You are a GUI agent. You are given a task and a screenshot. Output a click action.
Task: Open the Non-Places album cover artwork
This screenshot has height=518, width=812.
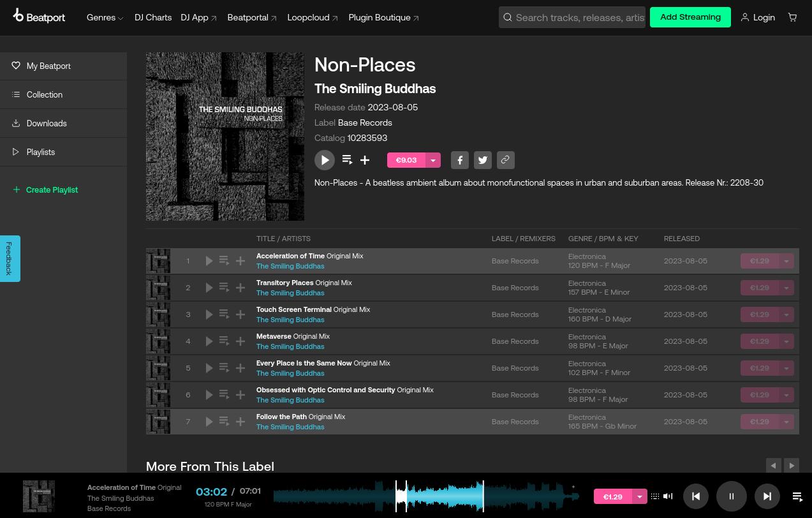[x=225, y=137]
